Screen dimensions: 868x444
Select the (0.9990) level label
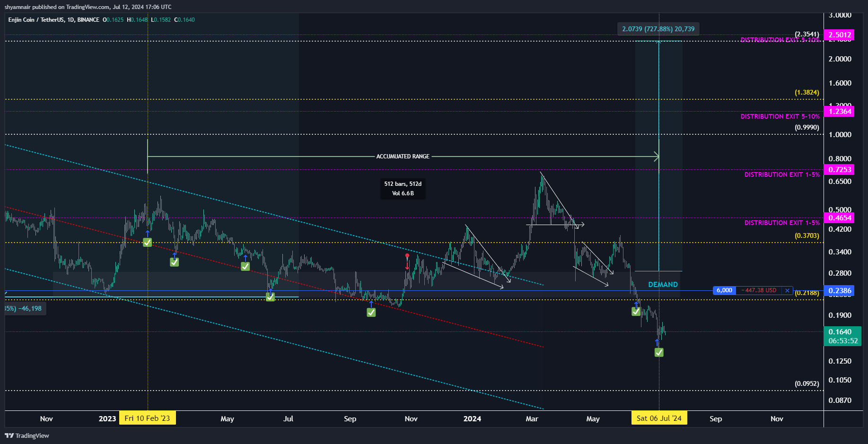[807, 127]
